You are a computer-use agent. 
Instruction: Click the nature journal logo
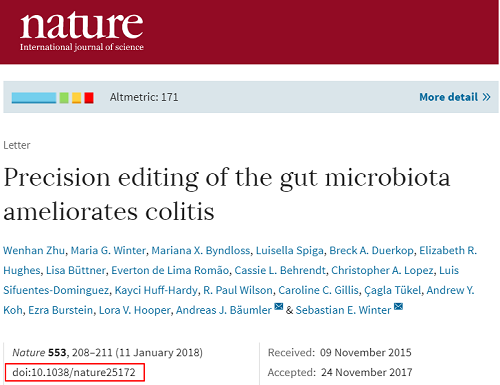[x=82, y=31]
